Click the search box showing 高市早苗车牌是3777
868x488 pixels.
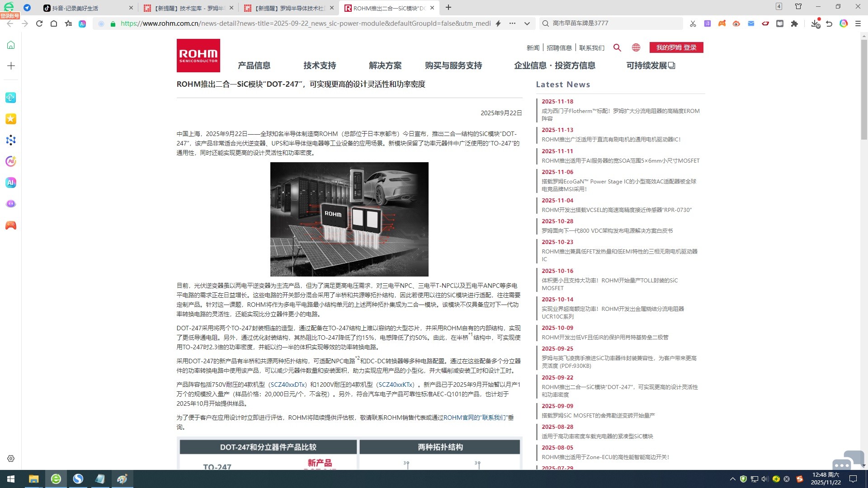(611, 23)
